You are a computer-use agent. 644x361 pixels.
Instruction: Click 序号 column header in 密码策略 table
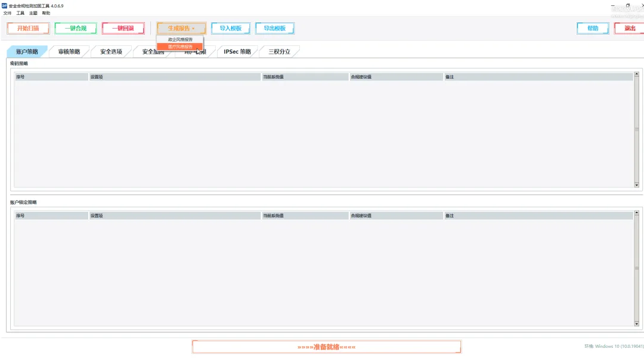pyautogui.click(x=51, y=77)
